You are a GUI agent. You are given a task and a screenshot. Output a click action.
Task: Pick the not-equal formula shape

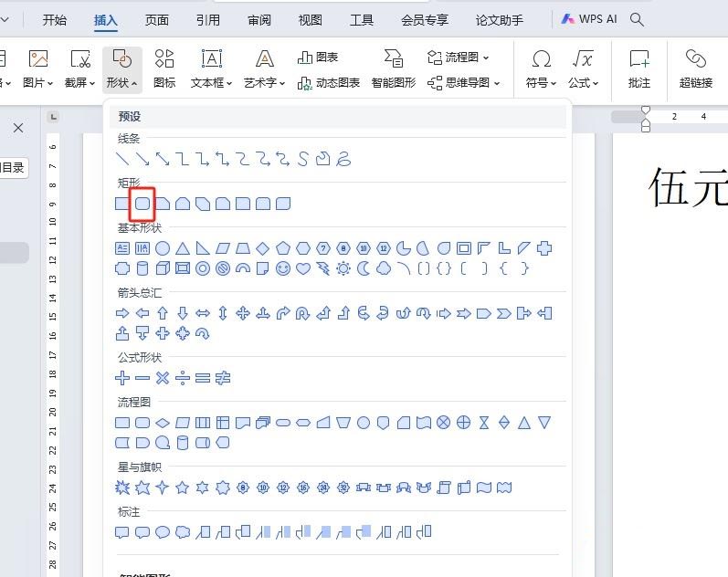tap(223, 378)
